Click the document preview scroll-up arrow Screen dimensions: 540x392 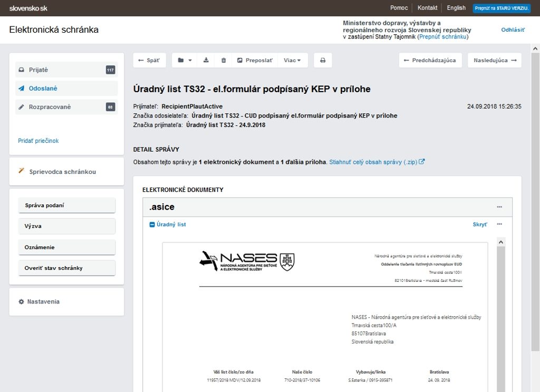coord(501,242)
